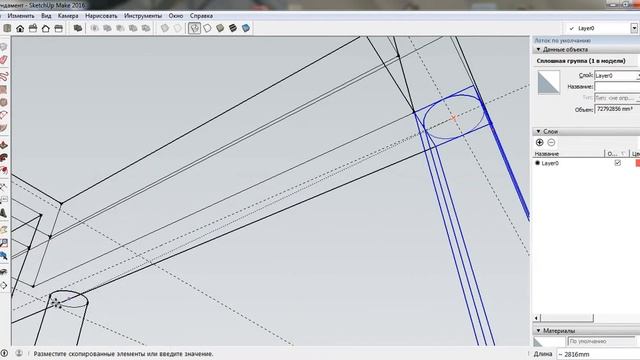Toggle visibility checkbox for Layer0
Image resolution: width=640 pixels, height=360 pixels.
[x=618, y=163]
